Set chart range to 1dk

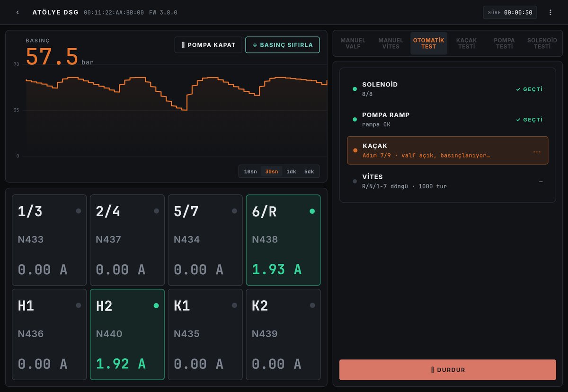pyautogui.click(x=291, y=172)
